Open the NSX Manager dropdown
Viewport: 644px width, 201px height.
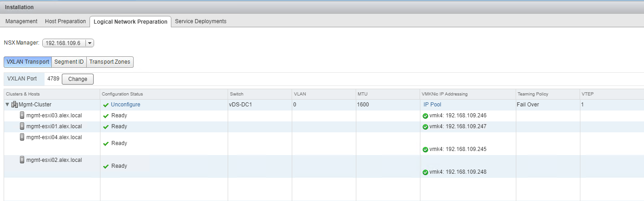click(x=90, y=43)
